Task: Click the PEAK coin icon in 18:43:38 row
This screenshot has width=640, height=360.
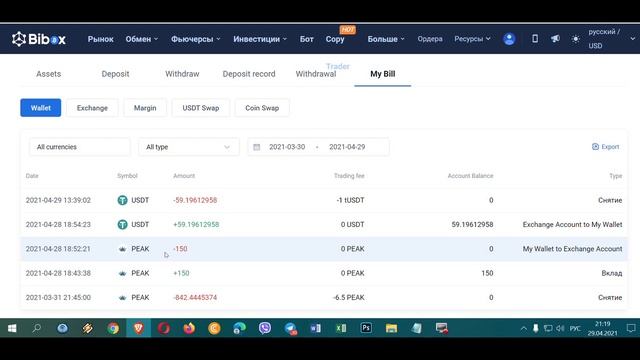Action: point(122,273)
